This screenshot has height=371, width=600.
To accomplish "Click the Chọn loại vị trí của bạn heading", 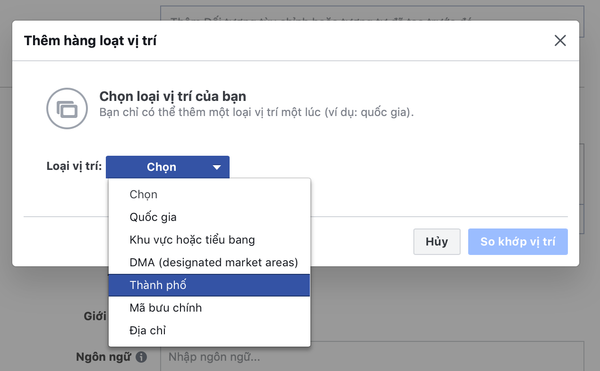I will click(x=173, y=96).
